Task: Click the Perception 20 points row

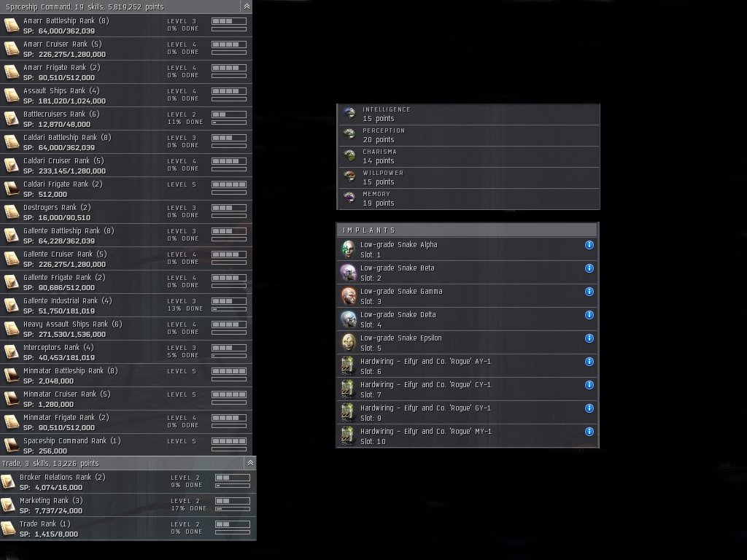Action: point(468,135)
